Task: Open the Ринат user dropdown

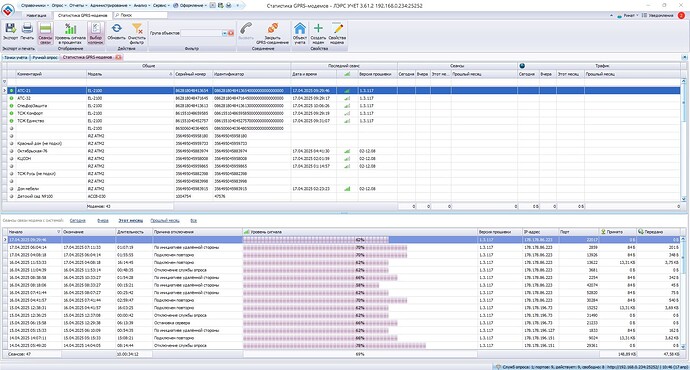Action: coord(628,15)
